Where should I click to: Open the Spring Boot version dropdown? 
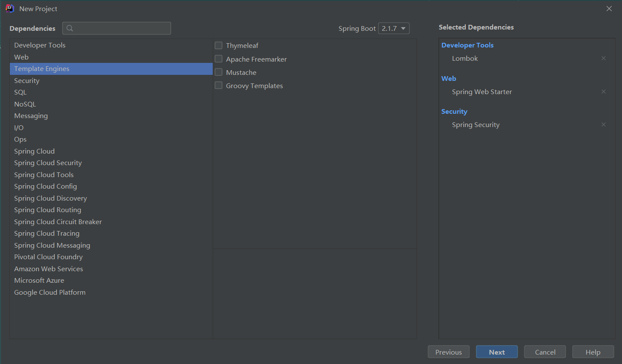coord(394,28)
